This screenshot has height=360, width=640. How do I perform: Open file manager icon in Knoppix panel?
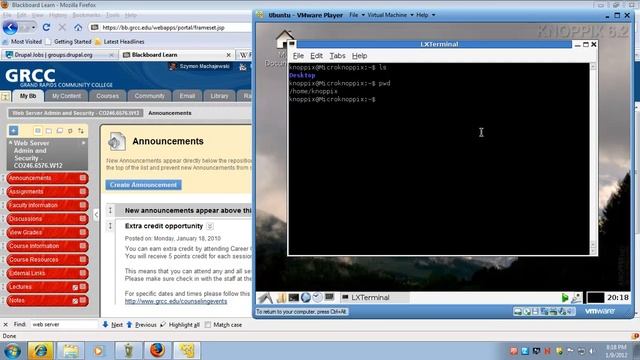coord(281,298)
